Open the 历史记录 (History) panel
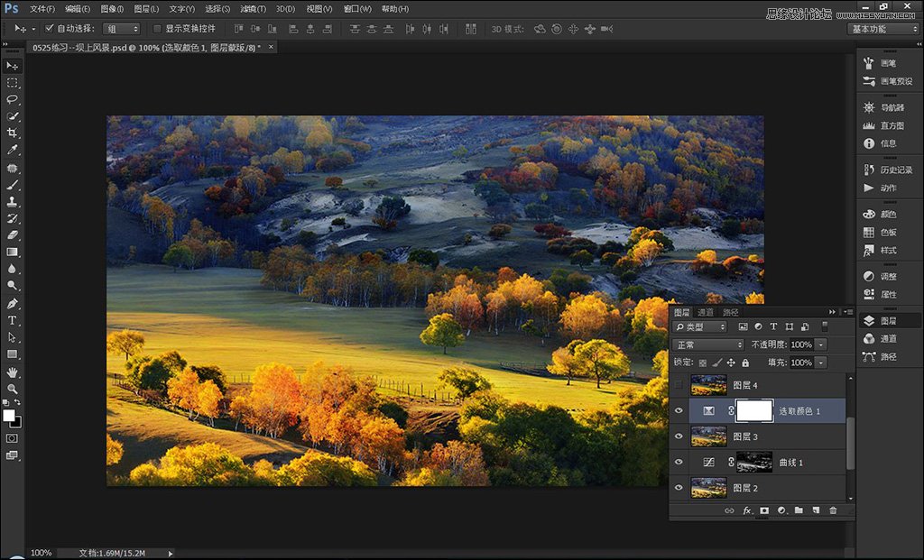 tap(888, 170)
